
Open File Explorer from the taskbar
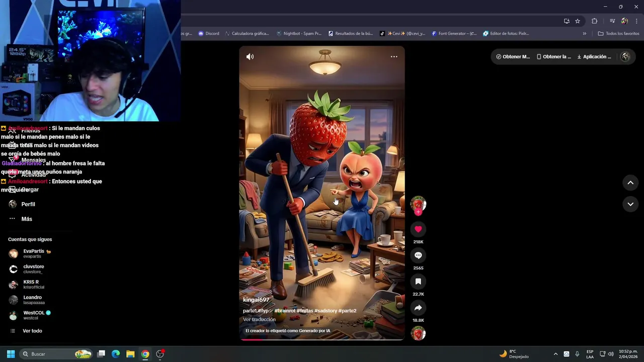(x=130, y=354)
